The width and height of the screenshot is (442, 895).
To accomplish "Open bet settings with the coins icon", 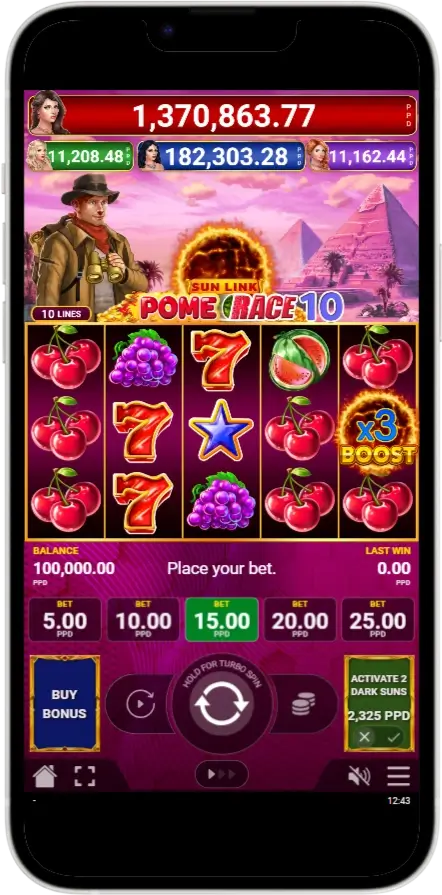I will [303, 705].
